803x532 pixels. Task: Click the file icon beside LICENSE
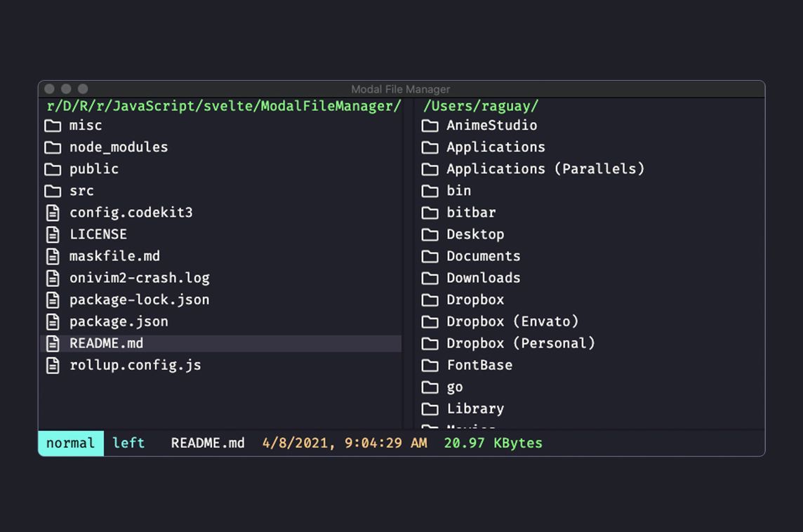[53, 234]
